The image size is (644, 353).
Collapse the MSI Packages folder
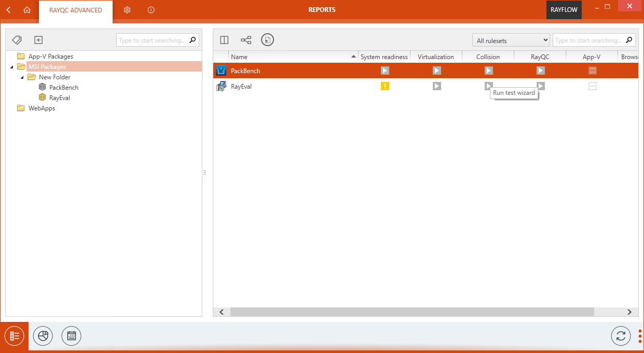coord(12,66)
